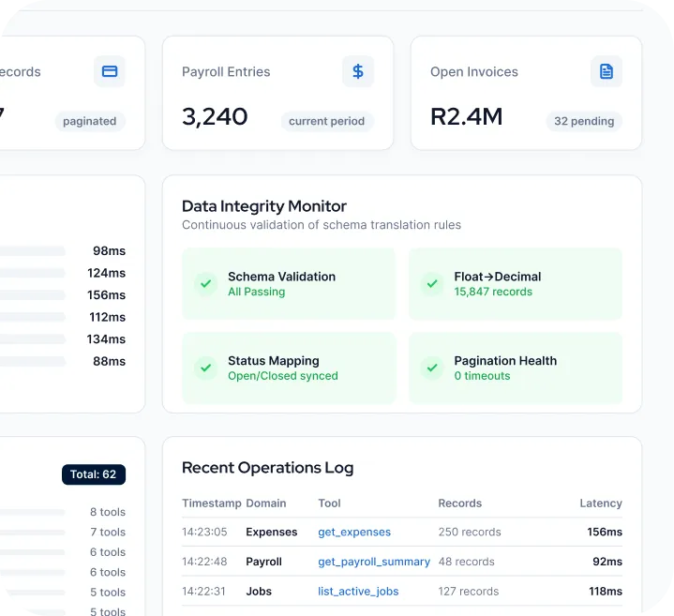Image resolution: width=674 pixels, height=616 pixels.
Task: Select the Payroll row in operations log
Action: pyautogui.click(x=402, y=562)
